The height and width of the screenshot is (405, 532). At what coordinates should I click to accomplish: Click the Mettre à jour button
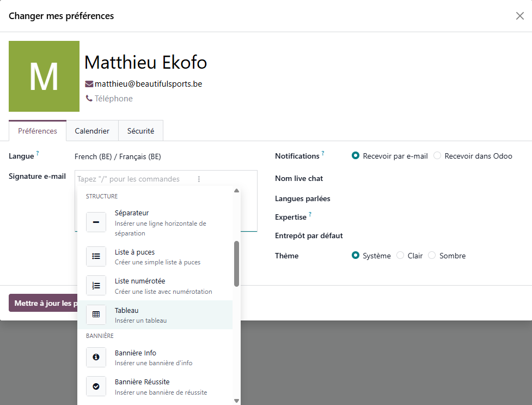[x=42, y=303]
